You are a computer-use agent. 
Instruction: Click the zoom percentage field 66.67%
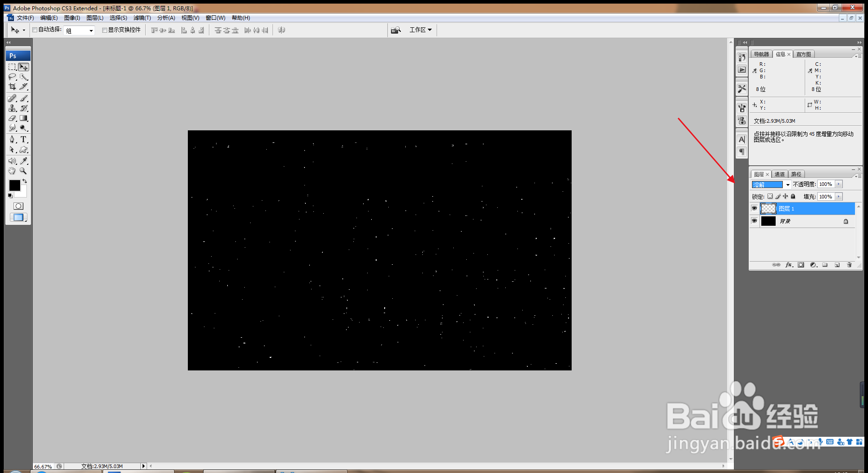[43, 466]
